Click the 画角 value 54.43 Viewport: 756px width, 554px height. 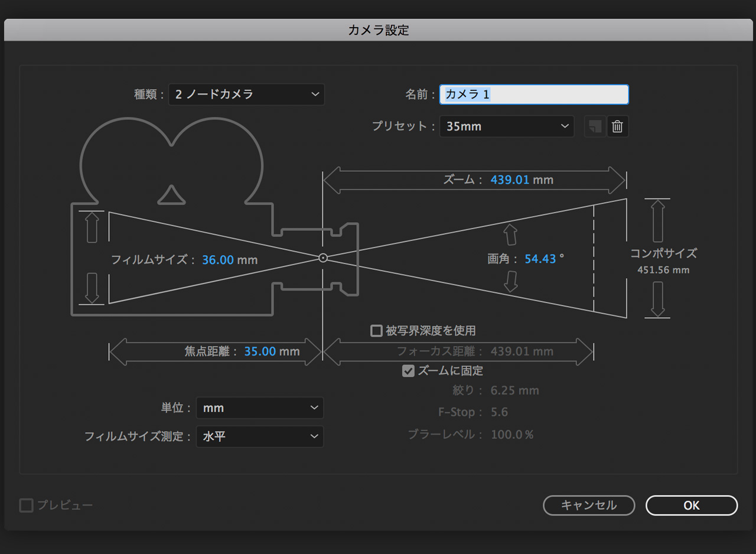(540, 259)
